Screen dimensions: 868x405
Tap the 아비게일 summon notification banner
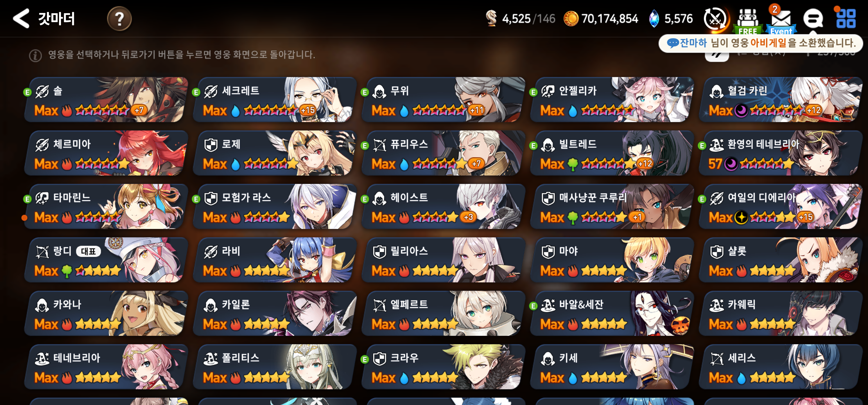[761, 43]
